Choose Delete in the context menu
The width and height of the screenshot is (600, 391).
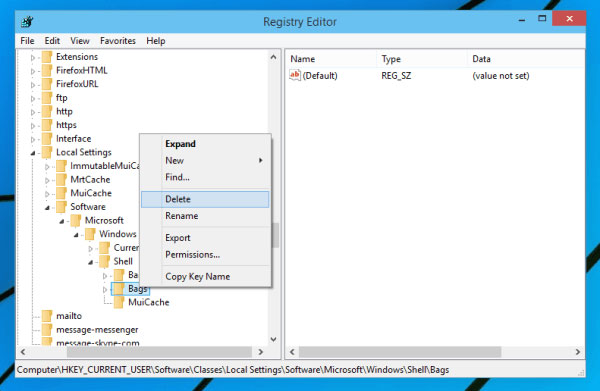(205, 199)
